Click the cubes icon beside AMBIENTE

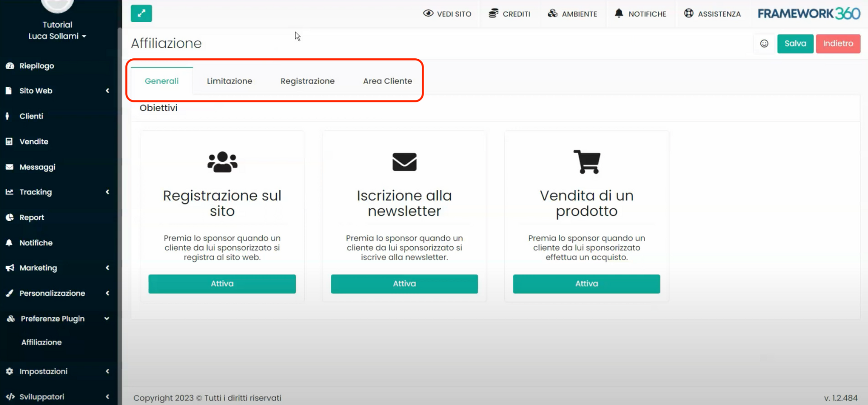tap(552, 13)
